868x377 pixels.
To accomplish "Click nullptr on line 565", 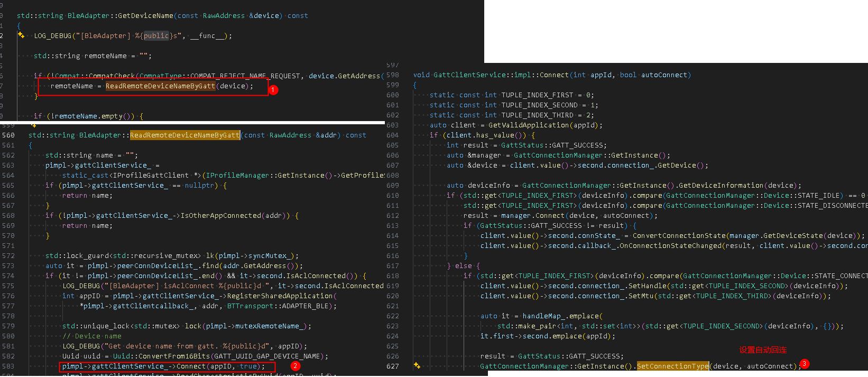I will (200, 185).
